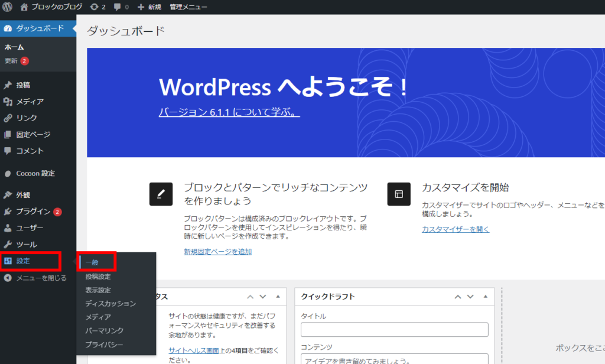Click the pencil edit icon in welcome panel
This screenshot has height=364, width=605.
click(161, 194)
